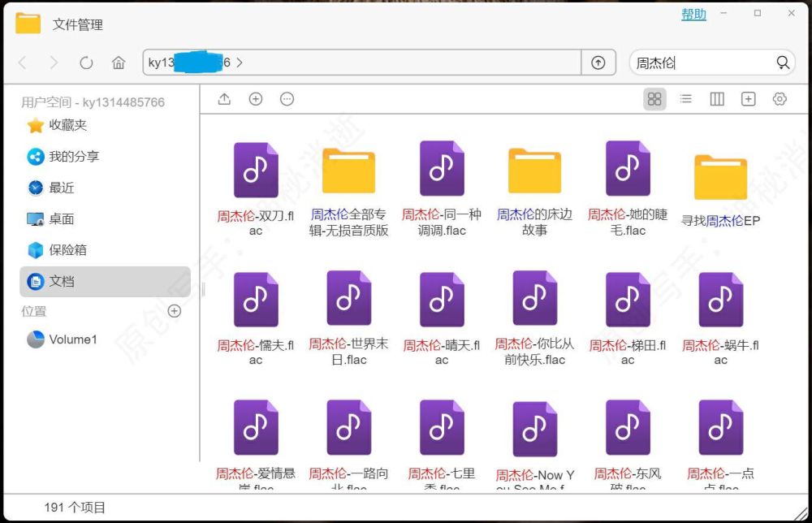The height and width of the screenshot is (523, 812).
Task: Select the file 周杰伦-同一种调调.flac
Action: coord(442,189)
